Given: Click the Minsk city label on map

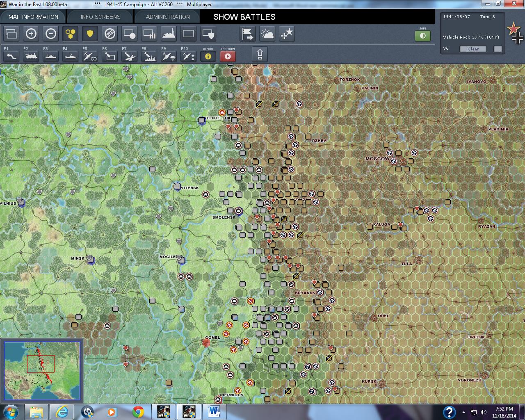Looking at the screenshot, I should click(78, 258).
